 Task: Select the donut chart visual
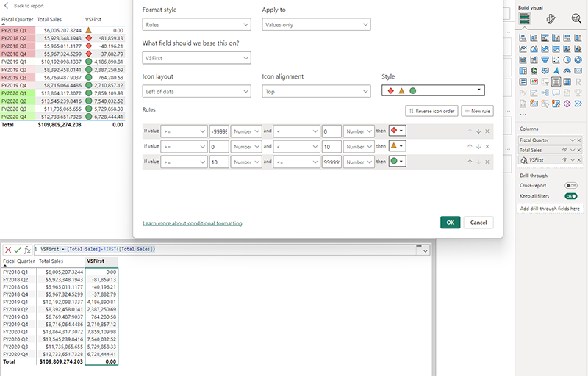578,59
